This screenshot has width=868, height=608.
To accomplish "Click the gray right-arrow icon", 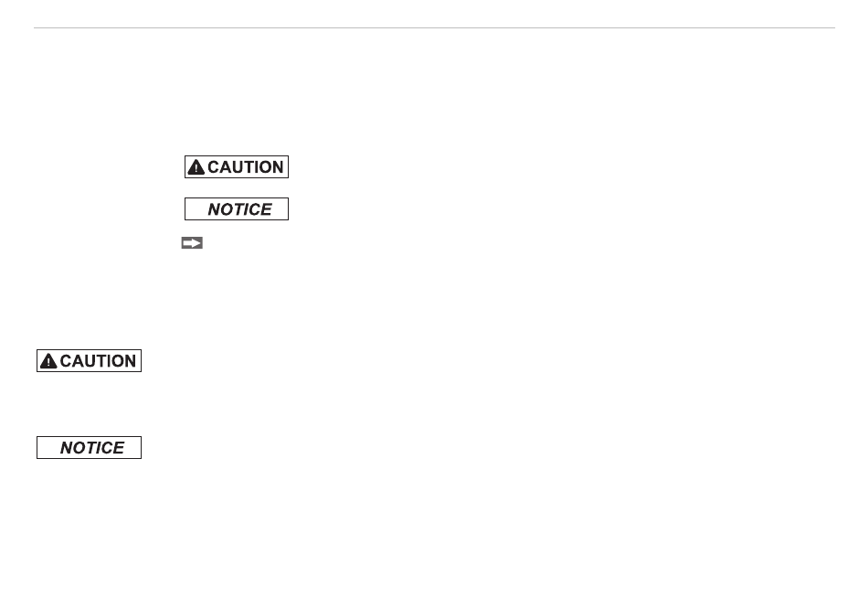I will click(x=192, y=243).
